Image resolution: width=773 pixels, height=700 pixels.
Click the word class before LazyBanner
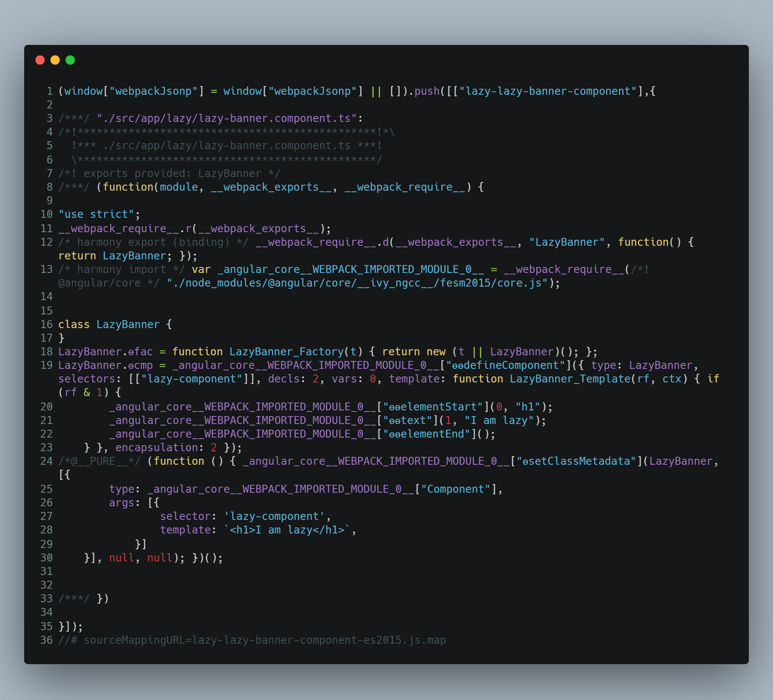pyautogui.click(x=74, y=324)
